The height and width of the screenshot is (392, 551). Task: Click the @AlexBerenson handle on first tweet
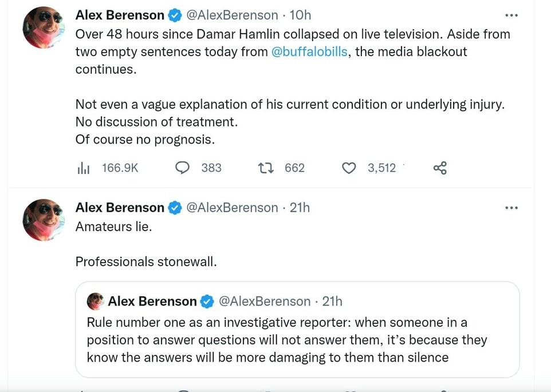click(x=233, y=15)
